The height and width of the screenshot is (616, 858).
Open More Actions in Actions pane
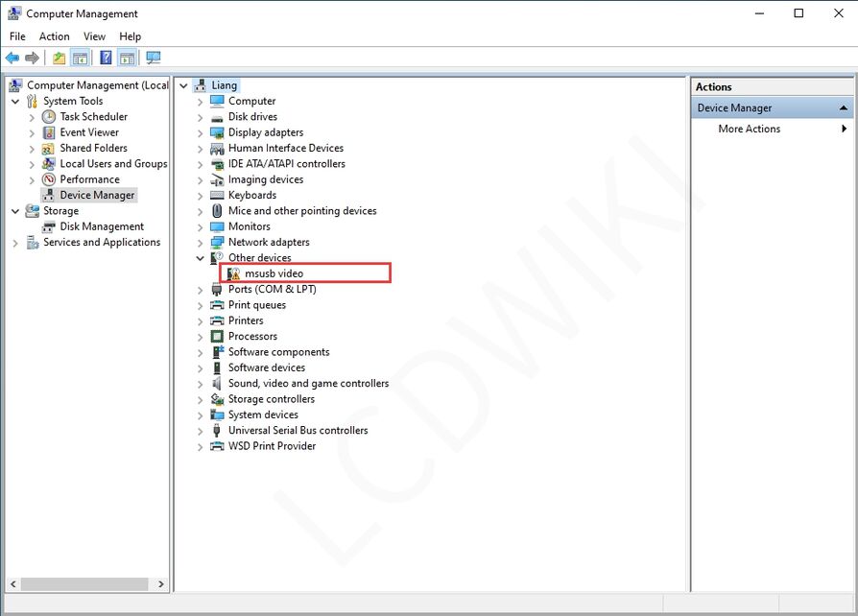[x=749, y=129]
